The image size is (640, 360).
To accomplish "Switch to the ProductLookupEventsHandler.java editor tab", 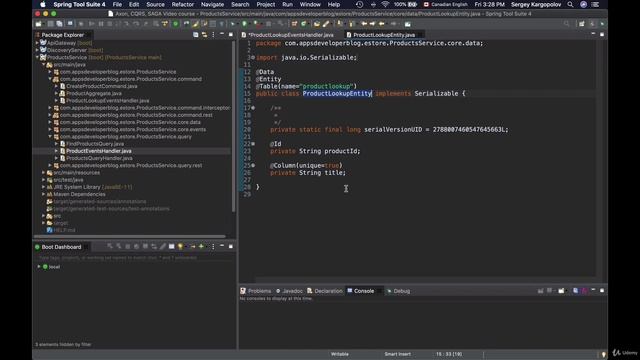I will point(290,35).
